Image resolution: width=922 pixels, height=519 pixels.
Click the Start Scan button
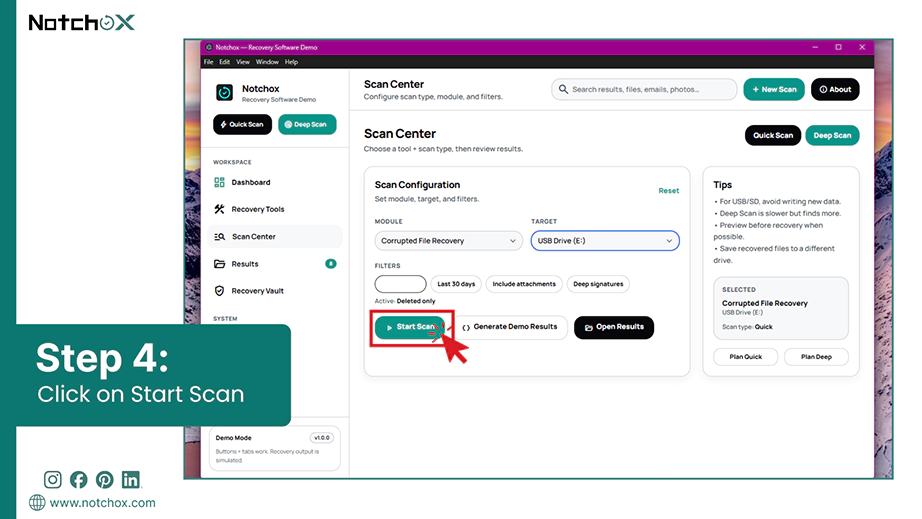pyautogui.click(x=410, y=327)
